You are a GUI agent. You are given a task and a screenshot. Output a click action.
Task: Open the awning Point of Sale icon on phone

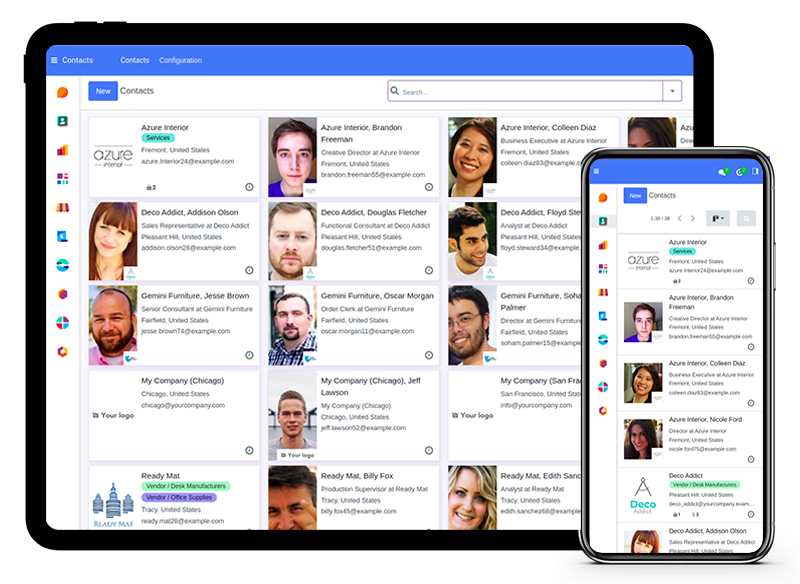(603, 292)
